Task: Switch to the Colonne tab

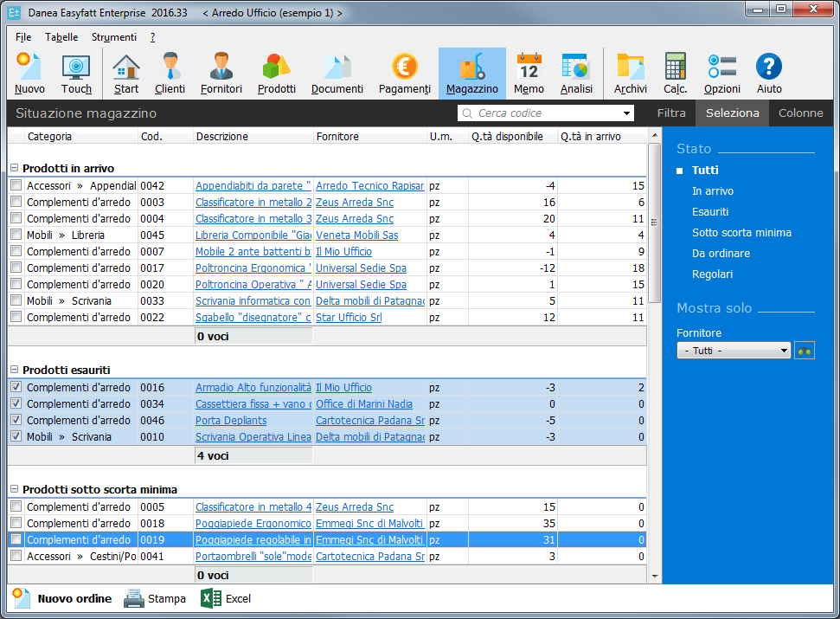Action: tap(800, 113)
